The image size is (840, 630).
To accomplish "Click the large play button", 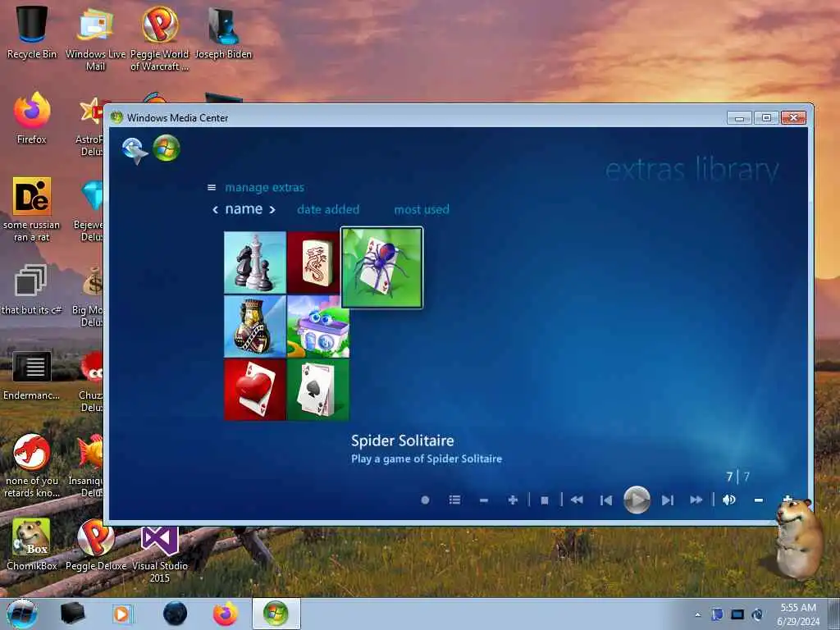I will [637, 500].
